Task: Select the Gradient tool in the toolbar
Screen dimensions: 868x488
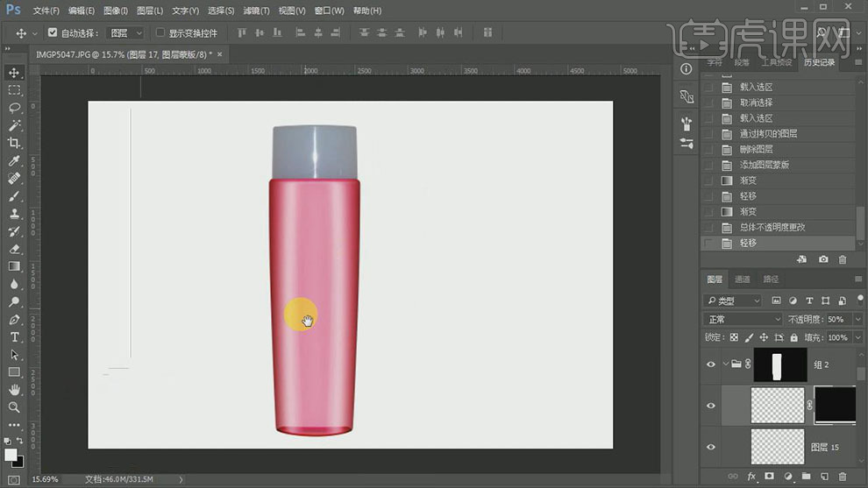Action: click(14, 266)
